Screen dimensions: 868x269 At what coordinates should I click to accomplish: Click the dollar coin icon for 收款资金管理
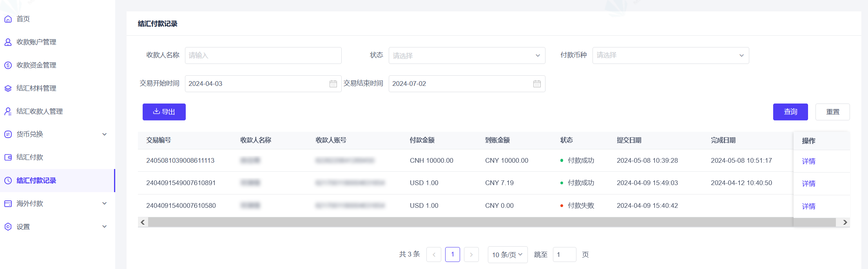8,65
